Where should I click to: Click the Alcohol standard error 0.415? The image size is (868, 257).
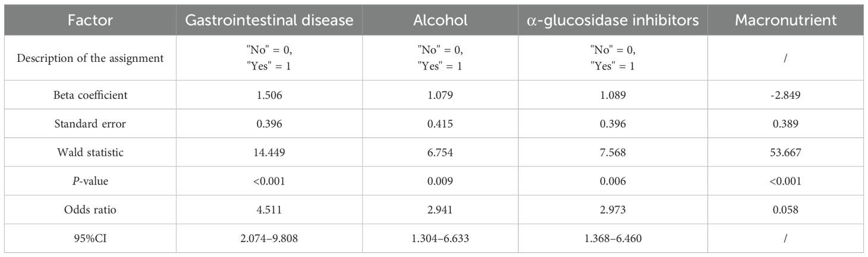[441, 124]
